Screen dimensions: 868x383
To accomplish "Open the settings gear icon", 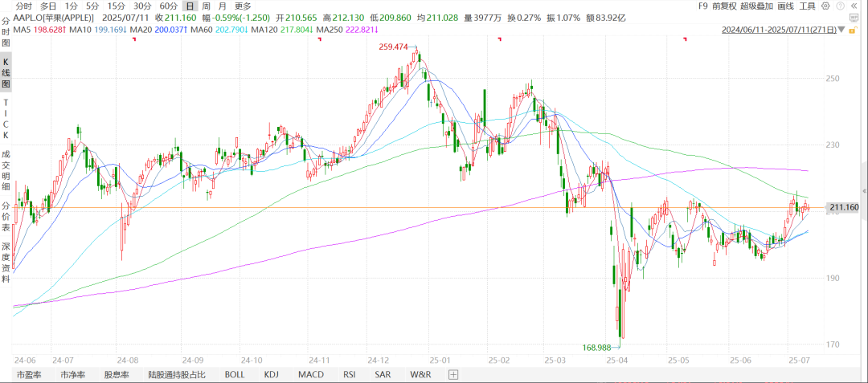I will point(825,6).
